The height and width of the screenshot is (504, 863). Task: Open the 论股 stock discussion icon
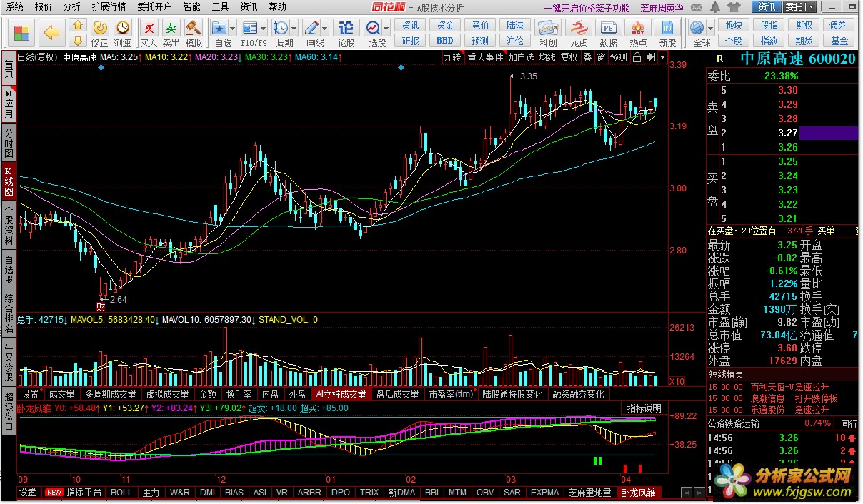tap(346, 27)
